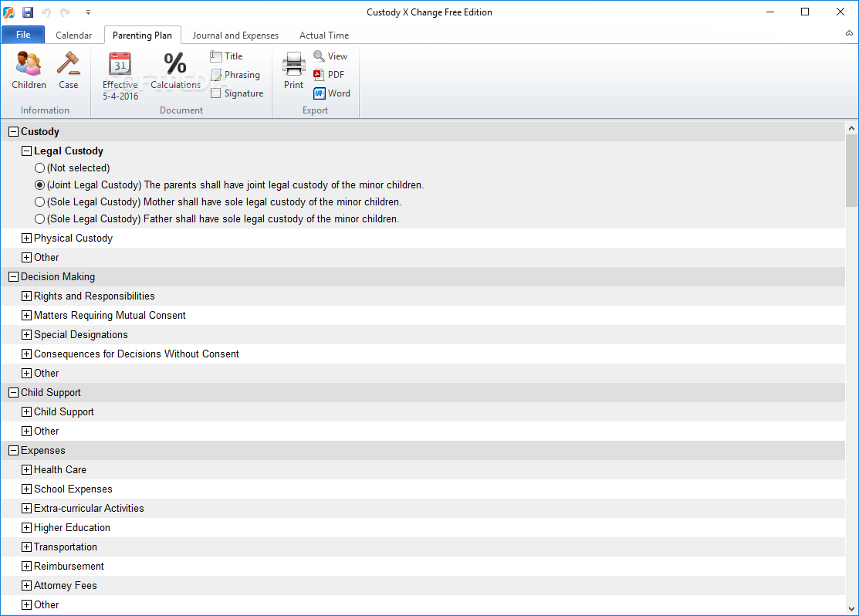
Task: Toggle the Signature checkbox
Action: pyautogui.click(x=216, y=93)
